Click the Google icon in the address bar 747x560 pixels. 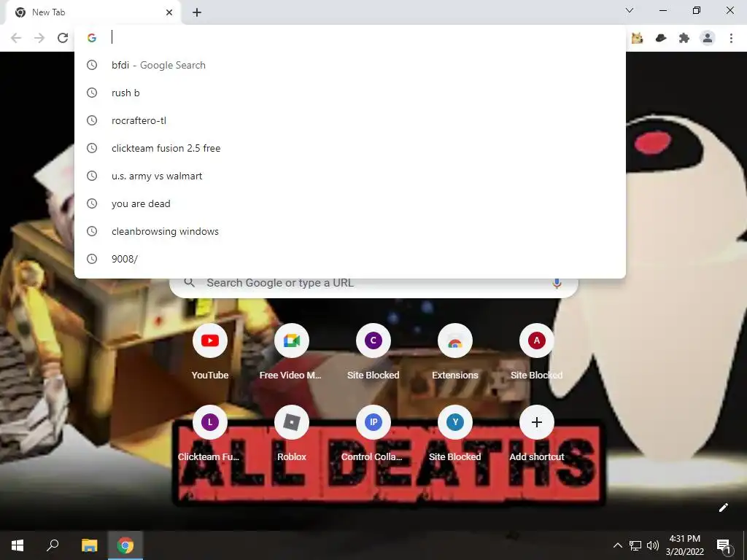coord(92,38)
